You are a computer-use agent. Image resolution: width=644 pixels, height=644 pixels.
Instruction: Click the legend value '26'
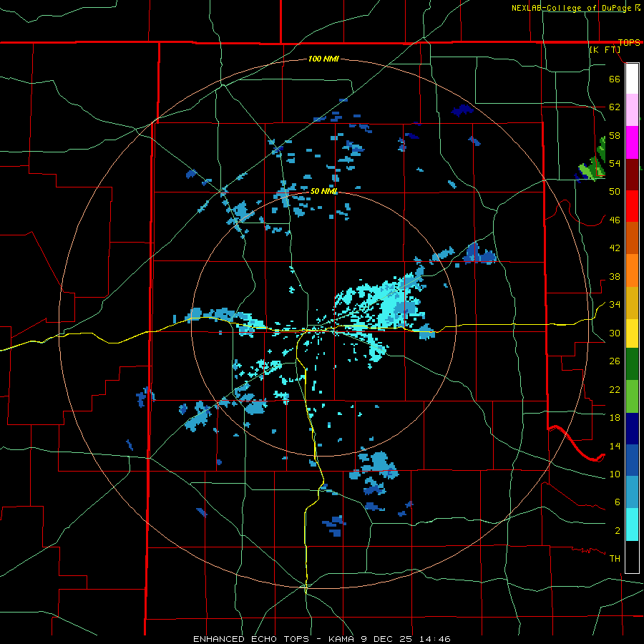tap(615, 361)
